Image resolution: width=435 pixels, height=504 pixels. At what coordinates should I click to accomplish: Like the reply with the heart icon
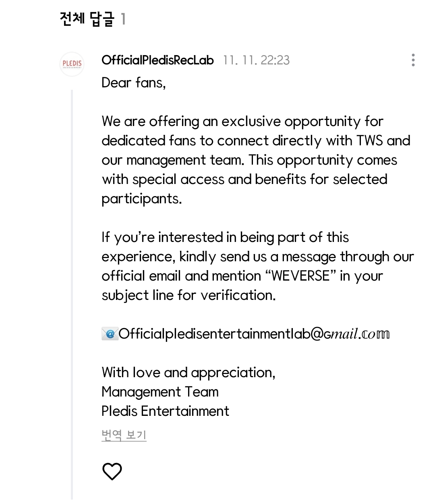point(112,471)
